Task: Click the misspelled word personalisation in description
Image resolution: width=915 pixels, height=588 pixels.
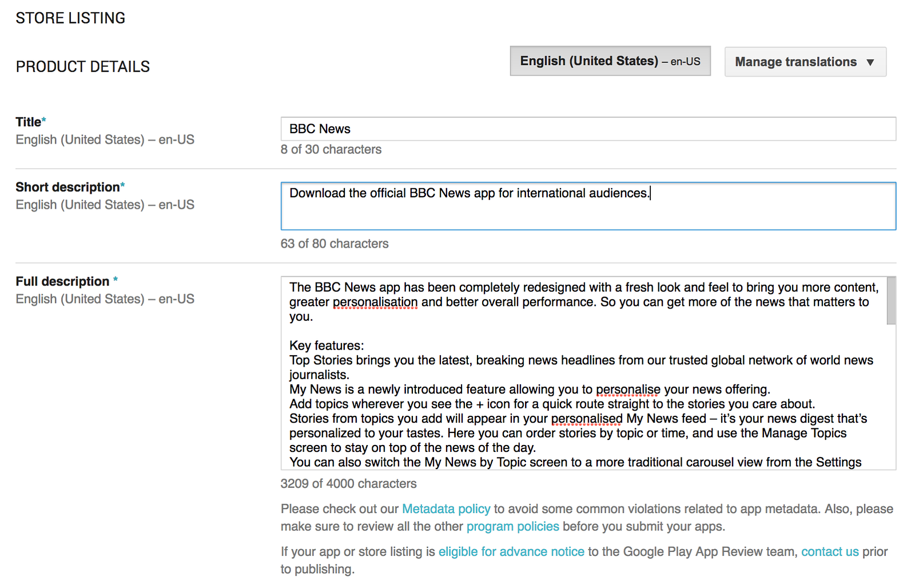Action: (375, 302)
